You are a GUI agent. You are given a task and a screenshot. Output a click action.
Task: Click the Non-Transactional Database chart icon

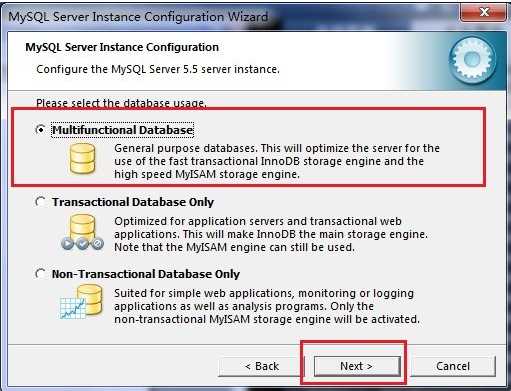tap(81, 302)
